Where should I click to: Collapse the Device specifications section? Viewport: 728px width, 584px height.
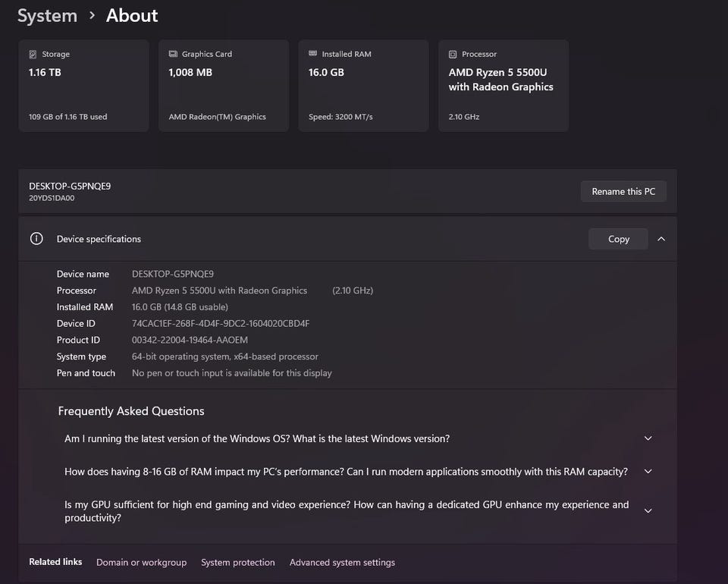click(x=661, y=239)
